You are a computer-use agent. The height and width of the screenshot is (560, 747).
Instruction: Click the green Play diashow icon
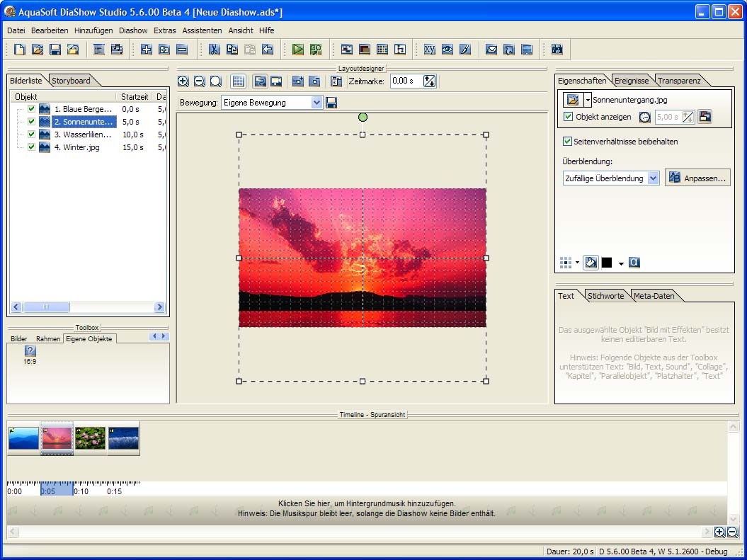[298, 50]
